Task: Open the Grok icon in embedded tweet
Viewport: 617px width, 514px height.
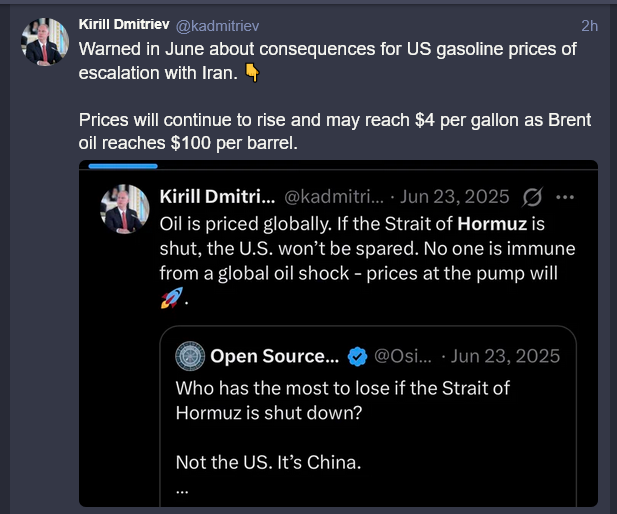Action: (x=532, y=197)
